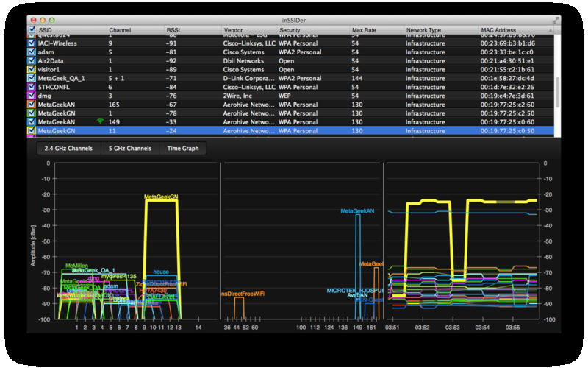Screen dimensions: 588x368
Task: Click the 2Wire, Inc vendor cell
Action: pyautogui.click(x=237, y=96)
